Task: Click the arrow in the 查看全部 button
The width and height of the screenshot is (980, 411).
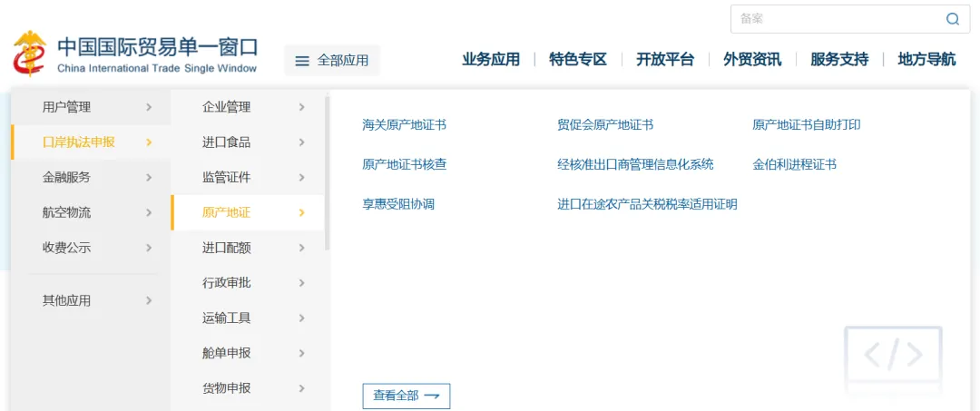Action: click(432, 396)
